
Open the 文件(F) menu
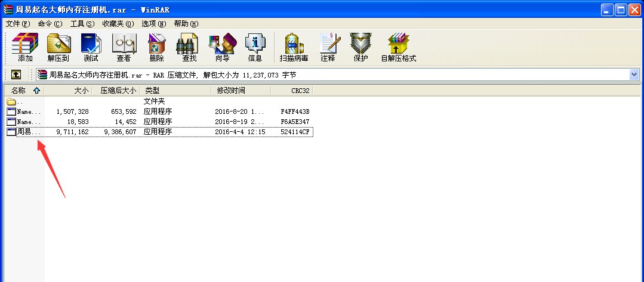coord(17,24)
